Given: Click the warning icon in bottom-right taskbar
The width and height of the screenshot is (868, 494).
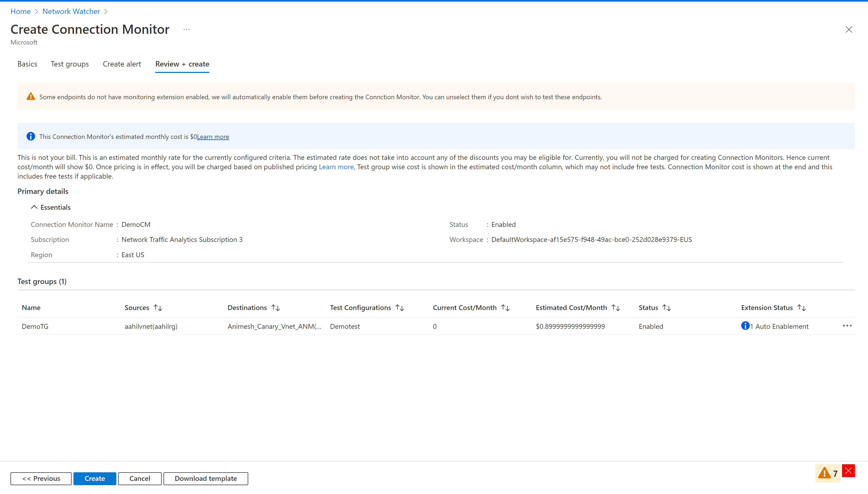Looking at the screenshot, I should [x=825, y=473].
